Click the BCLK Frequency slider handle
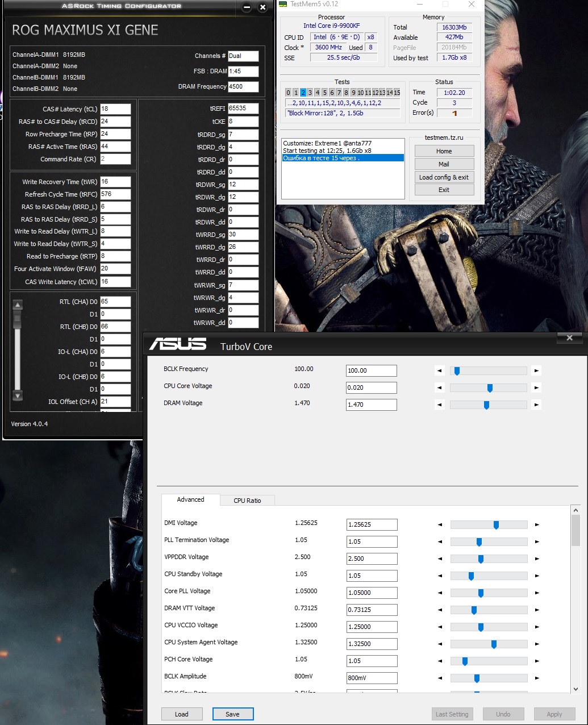 (x=457, y=371)
